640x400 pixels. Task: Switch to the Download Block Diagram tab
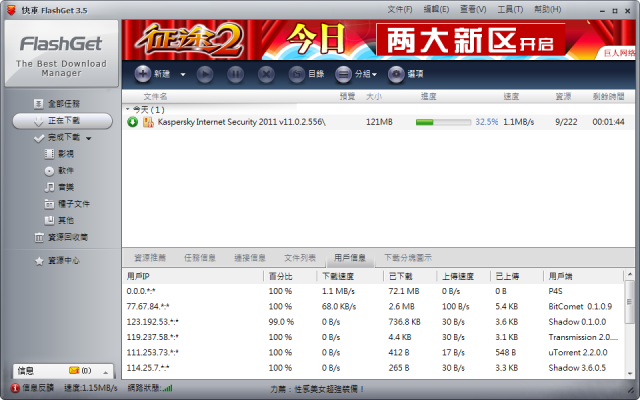tap(408, 258)
